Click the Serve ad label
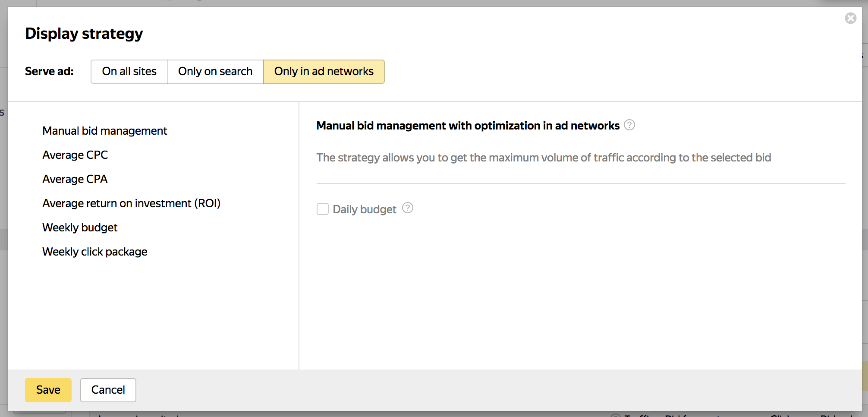 49,72
